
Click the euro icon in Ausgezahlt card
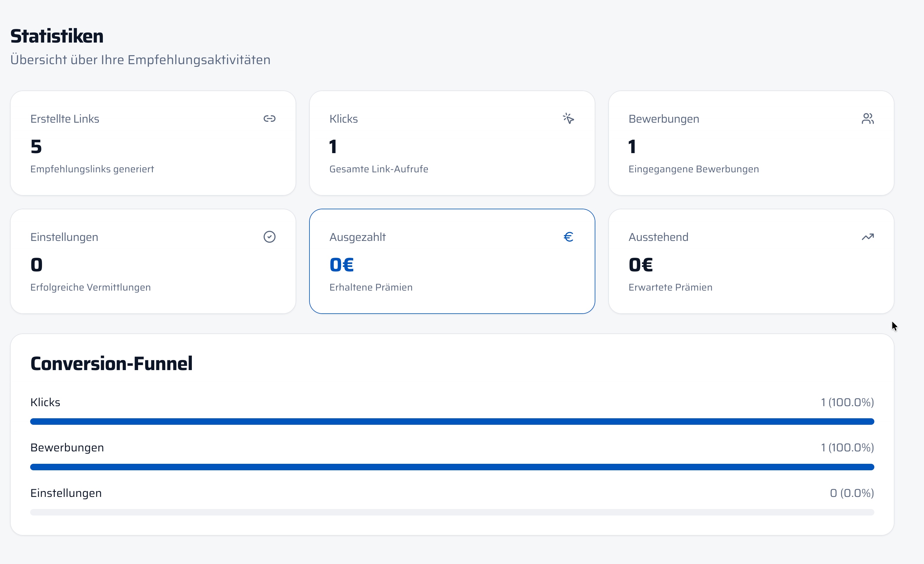pyautogui.click(x=568, y=236)
